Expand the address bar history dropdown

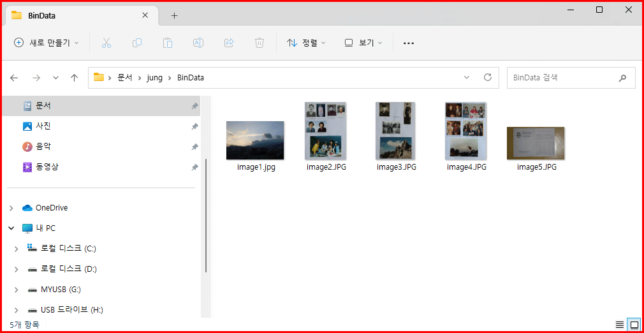(467, 77)
